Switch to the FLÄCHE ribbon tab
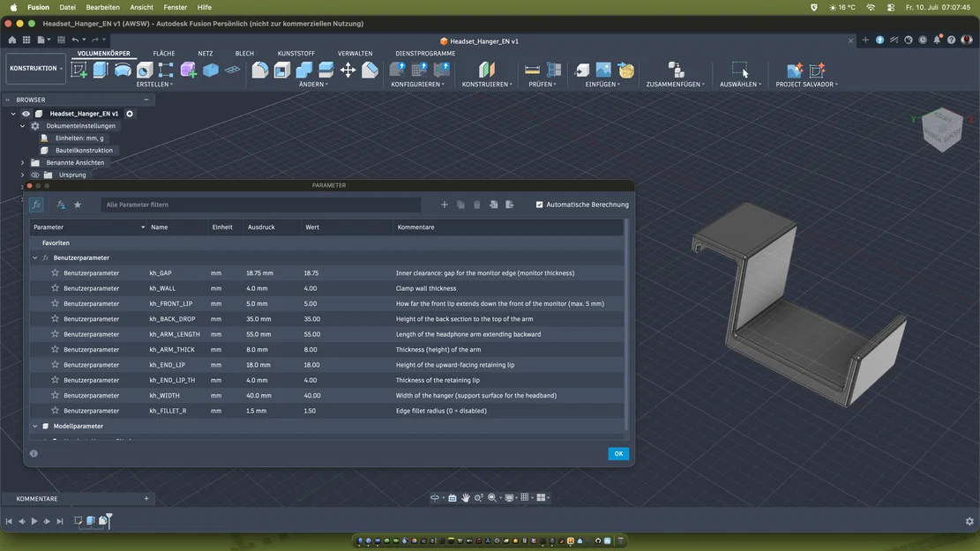Image resolution: width=980 pixels, height=551 pixels. coord(164,54)
